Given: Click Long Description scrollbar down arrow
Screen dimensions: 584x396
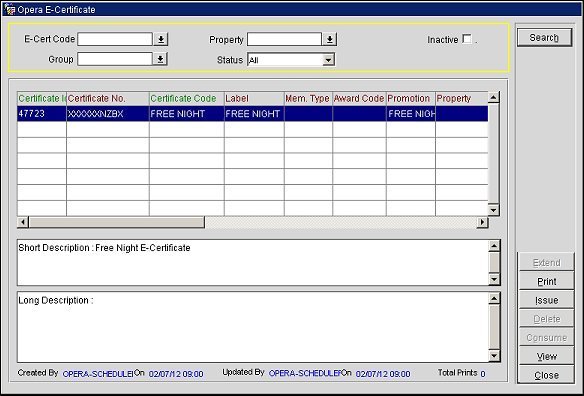Looking at the screenshot, I should pos(494,356).
